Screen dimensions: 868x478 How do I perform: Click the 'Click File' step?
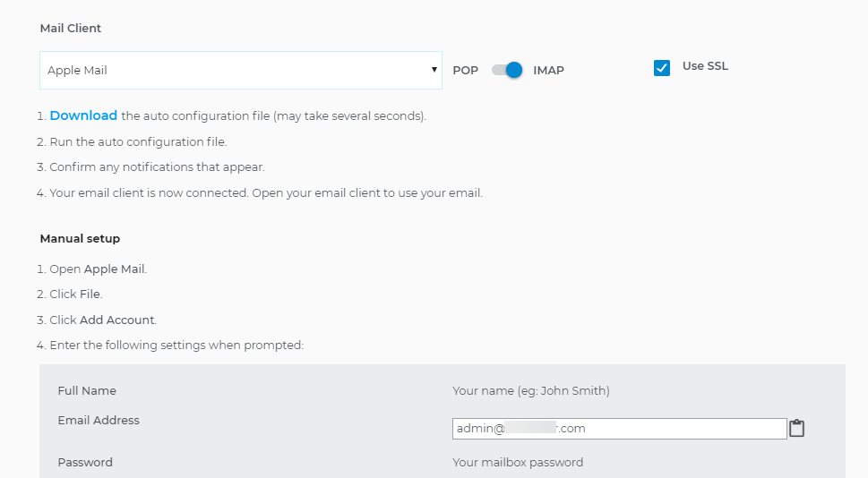76,294
